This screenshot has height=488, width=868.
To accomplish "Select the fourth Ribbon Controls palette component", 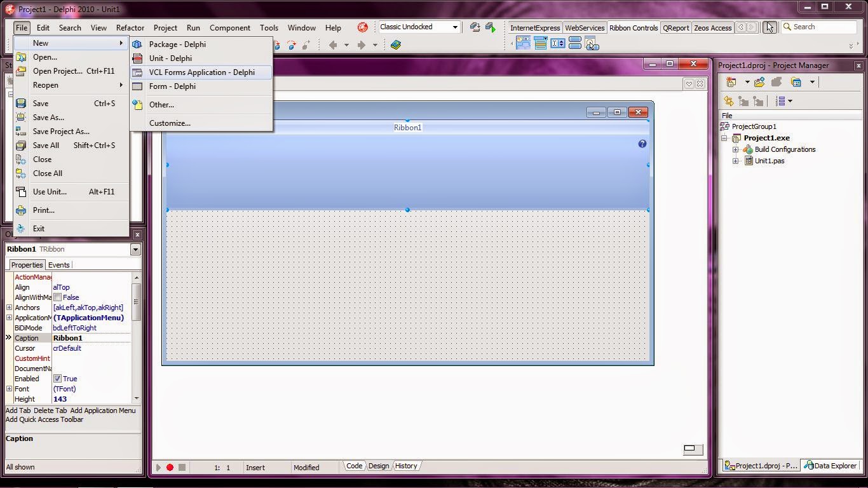I will click(575, 43).
